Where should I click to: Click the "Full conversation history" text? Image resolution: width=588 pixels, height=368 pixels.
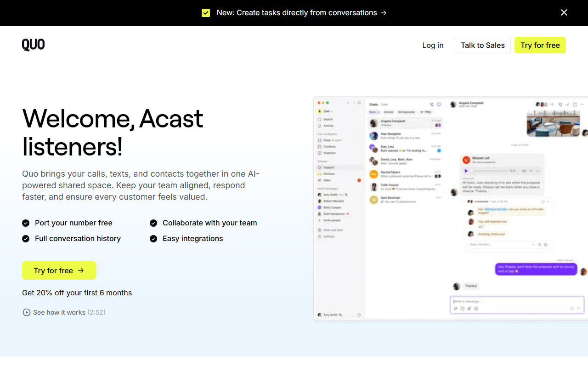tap(78, 239)
